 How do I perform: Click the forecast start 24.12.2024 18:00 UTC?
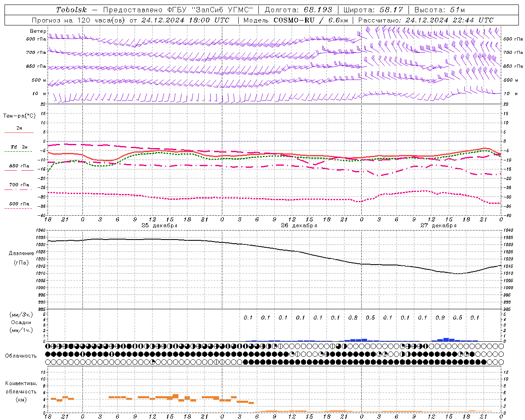pyautogui.click(x=185, y=20)
